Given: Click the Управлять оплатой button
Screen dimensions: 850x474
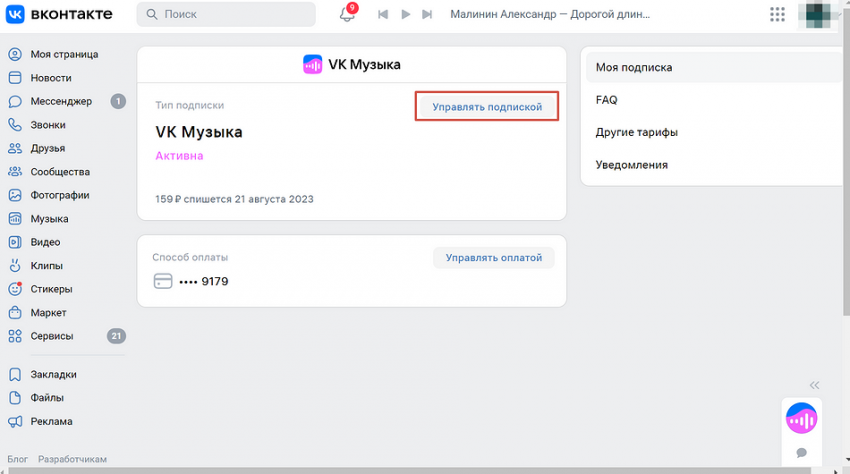Looking at the screenshot, I should click(493, 258).
